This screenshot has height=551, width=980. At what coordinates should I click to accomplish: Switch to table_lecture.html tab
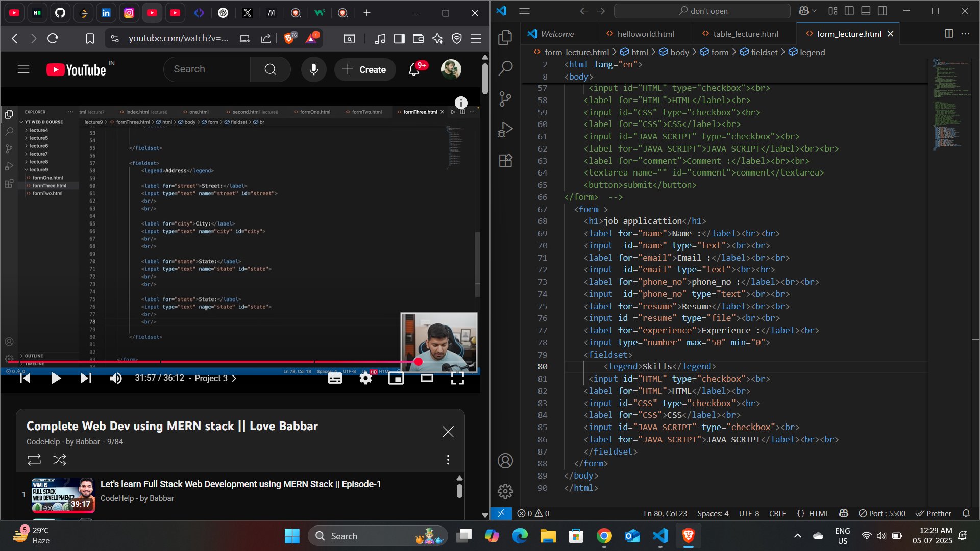point(745,34)
